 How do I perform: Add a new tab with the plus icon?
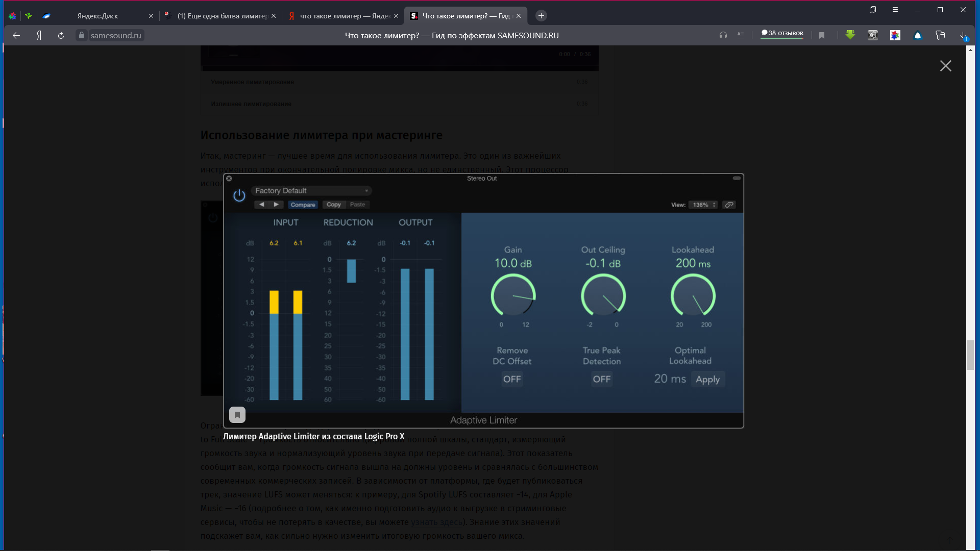point(542,16)
